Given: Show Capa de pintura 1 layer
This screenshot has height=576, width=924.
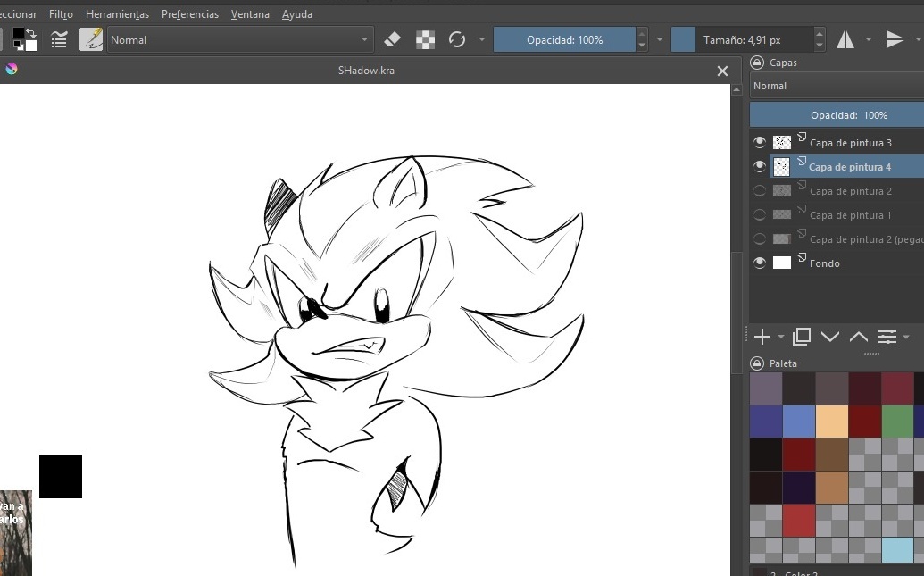Looking at the screenshot, I should coord(760,214).
